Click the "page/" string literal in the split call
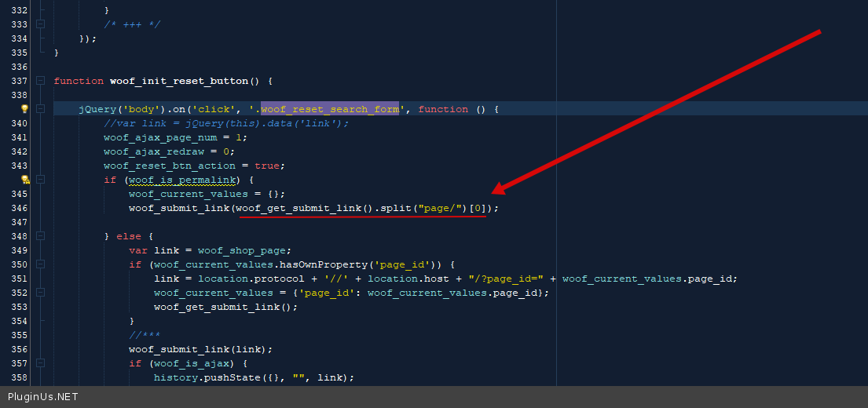 tap(439, 208)
